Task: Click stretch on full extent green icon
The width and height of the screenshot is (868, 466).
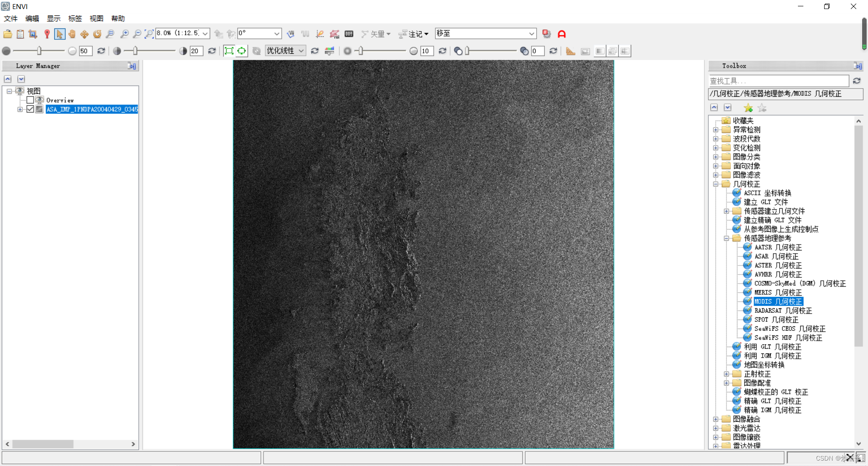Action: point(229,51)
